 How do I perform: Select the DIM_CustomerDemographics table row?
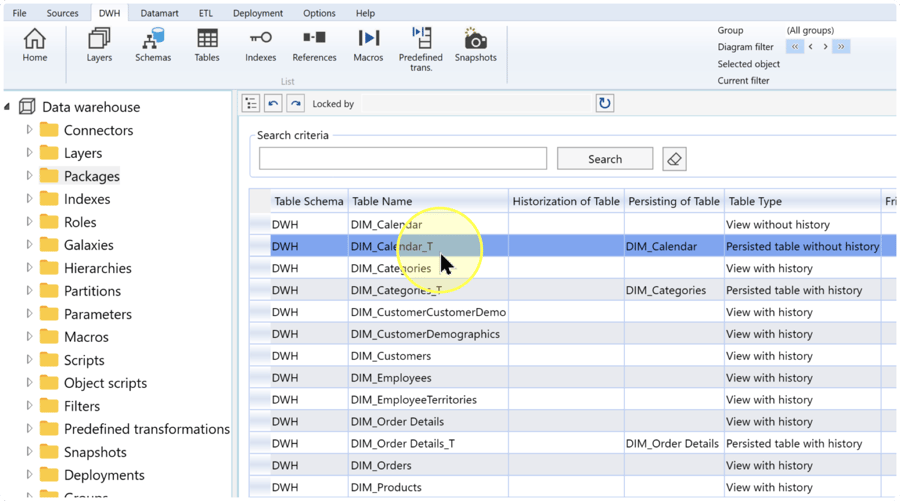tap(572, 334)
